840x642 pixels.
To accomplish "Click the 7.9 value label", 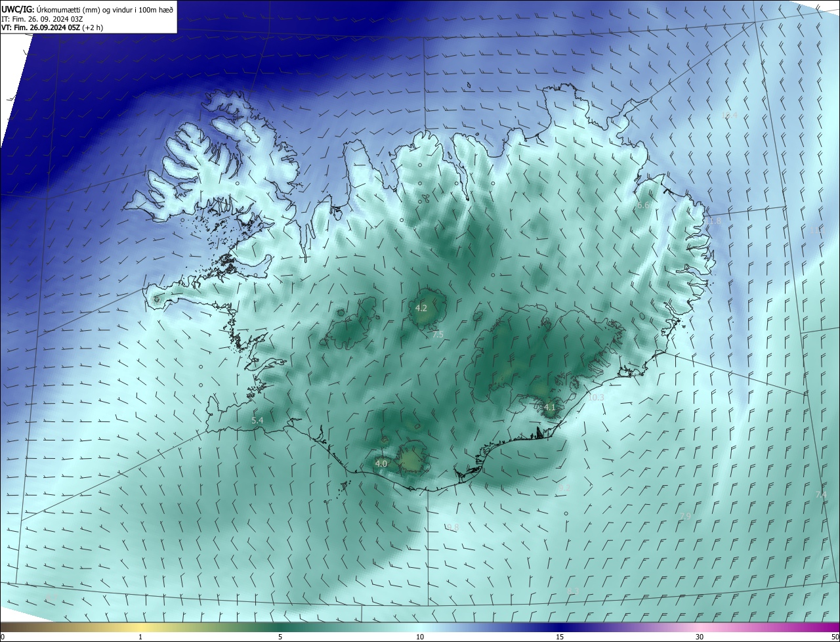I will pyautogui.click(x=684, y=517).
